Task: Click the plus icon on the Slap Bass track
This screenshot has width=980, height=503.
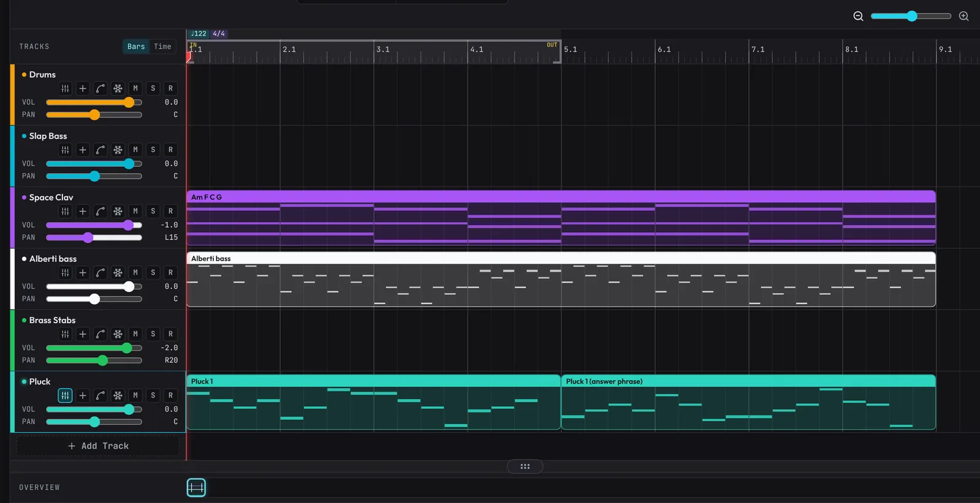Action: point(83,150)
